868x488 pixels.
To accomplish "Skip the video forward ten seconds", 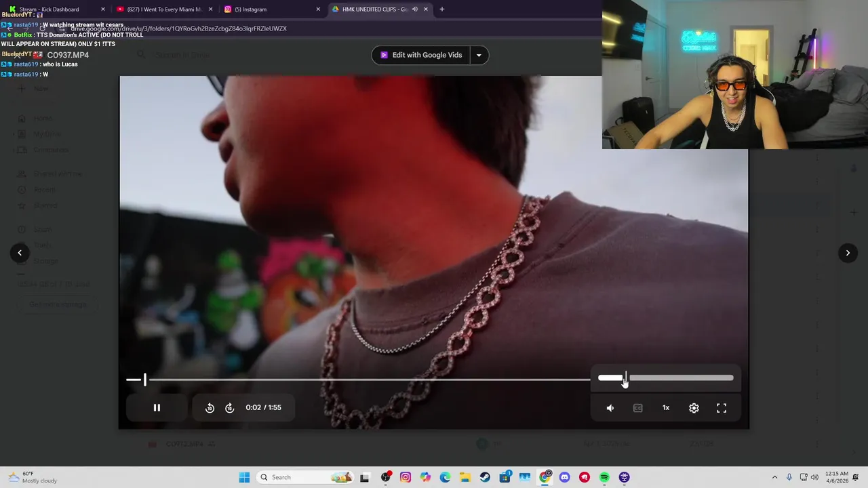I will point(229,407).
